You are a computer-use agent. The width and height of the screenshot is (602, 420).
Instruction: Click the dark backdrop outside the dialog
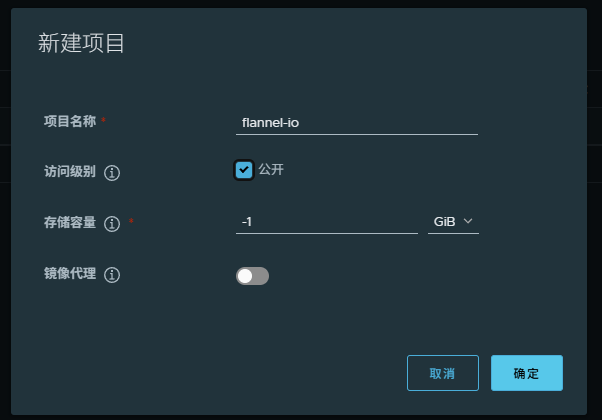(594, 230)
